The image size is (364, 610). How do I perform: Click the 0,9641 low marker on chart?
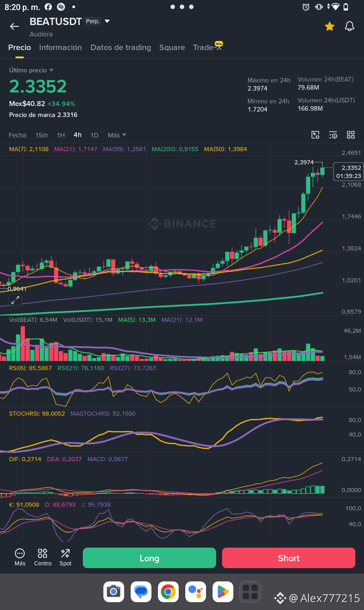pos(17,288)
